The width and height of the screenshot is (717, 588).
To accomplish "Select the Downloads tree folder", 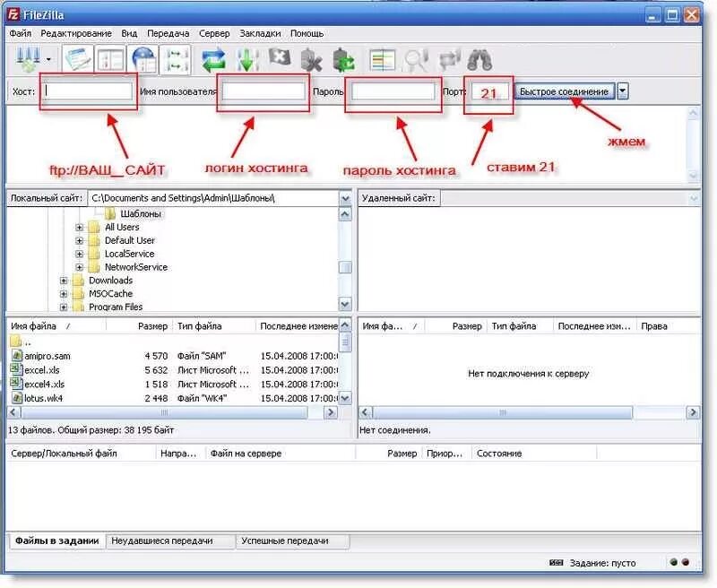I will pyautogui.click(x=110, y=281).
